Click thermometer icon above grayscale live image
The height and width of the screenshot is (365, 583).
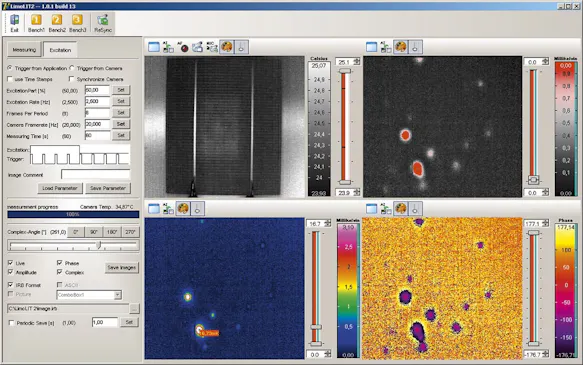tap(241, 47)
